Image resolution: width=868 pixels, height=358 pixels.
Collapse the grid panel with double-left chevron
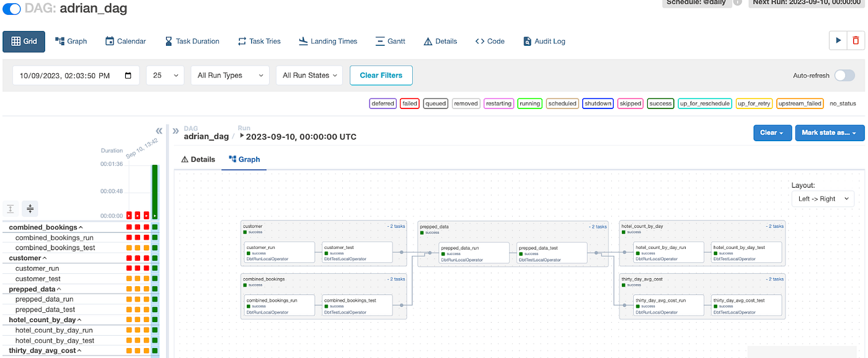[x=159, y=131]
